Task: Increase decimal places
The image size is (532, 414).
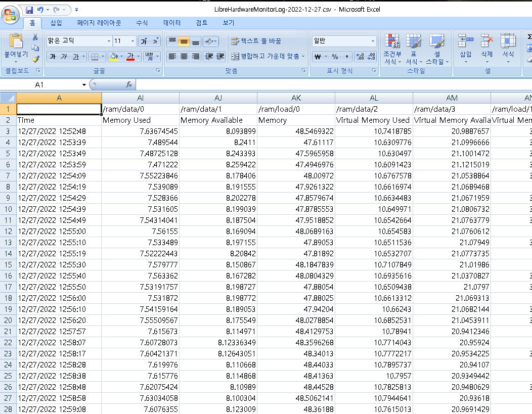Action: 360,57
